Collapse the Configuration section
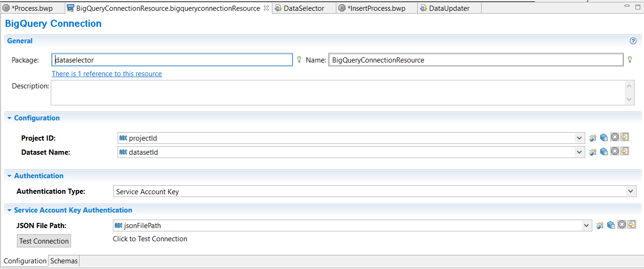This screenshot has width=644, height=269. click(9, 118)
